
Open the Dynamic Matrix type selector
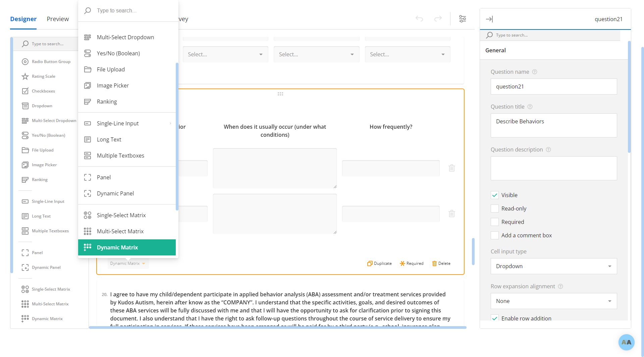pyautogui.click(x=128, y=263)
